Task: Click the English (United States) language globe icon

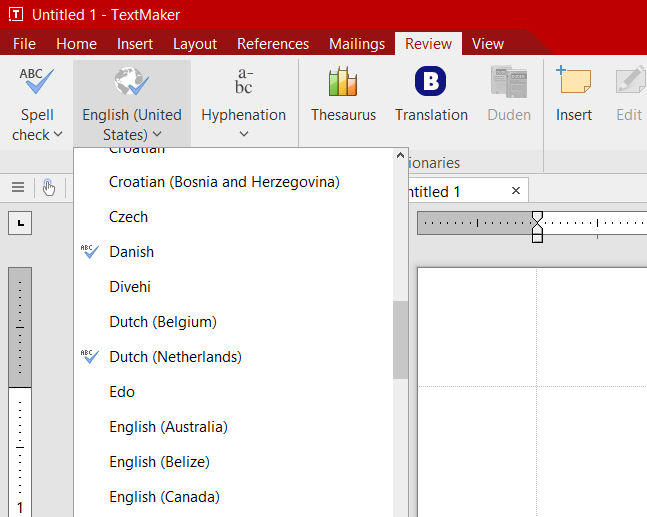Action: pyautogui.click(x=131, y=83)
